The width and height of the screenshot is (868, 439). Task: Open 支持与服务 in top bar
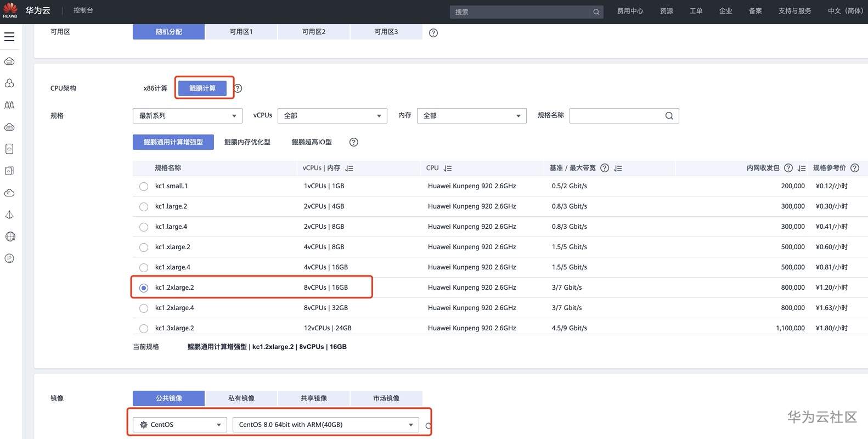click(x=795, y=11)
